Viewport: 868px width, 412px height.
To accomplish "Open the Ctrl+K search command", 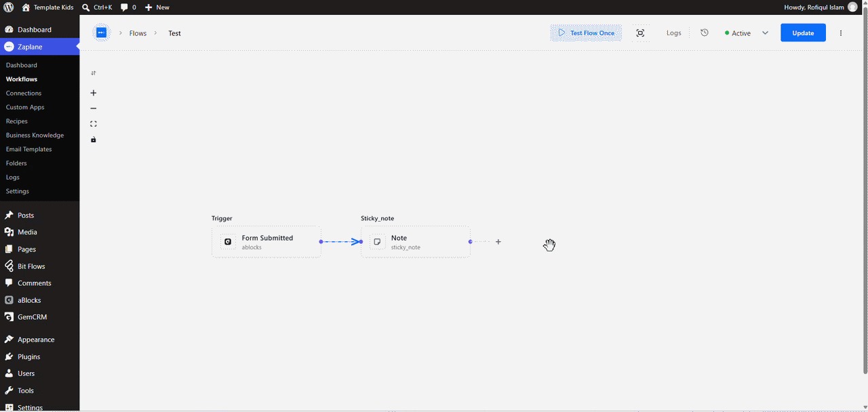I will (97, 7).
